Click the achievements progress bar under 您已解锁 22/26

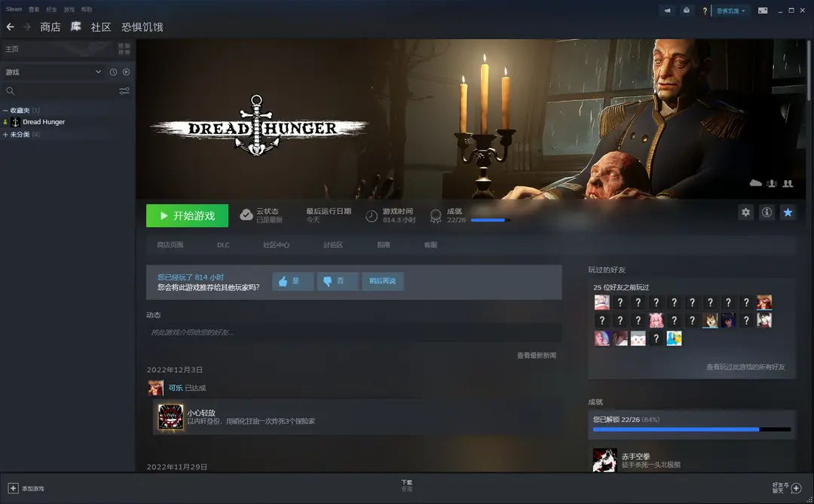click(x=691, y=429)
